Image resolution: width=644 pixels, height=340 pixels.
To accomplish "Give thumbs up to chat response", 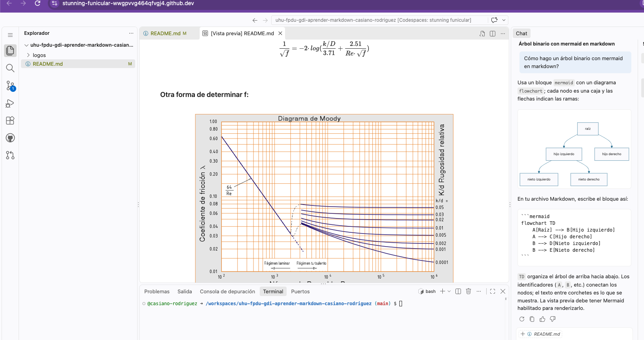I will (x=542, y=319).
